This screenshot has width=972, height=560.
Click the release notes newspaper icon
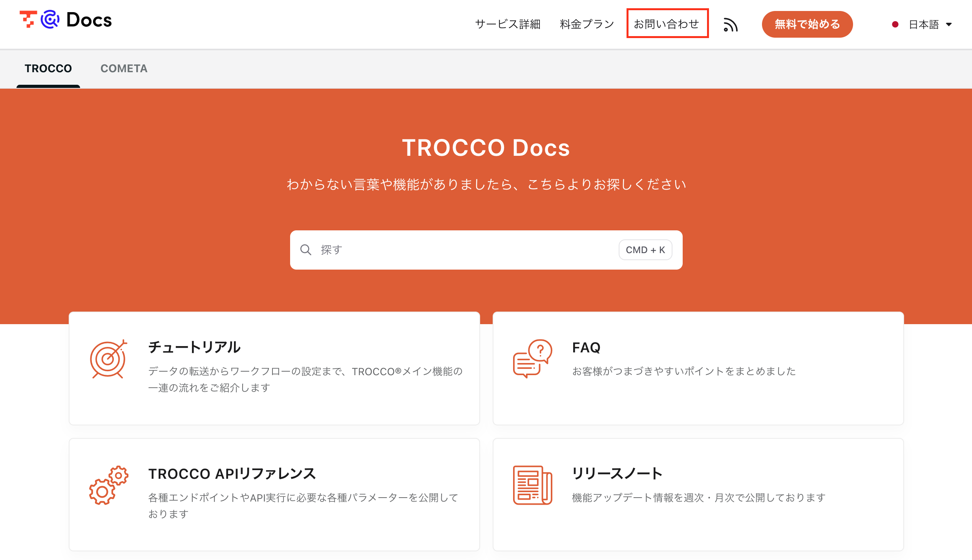click(532, 485)
